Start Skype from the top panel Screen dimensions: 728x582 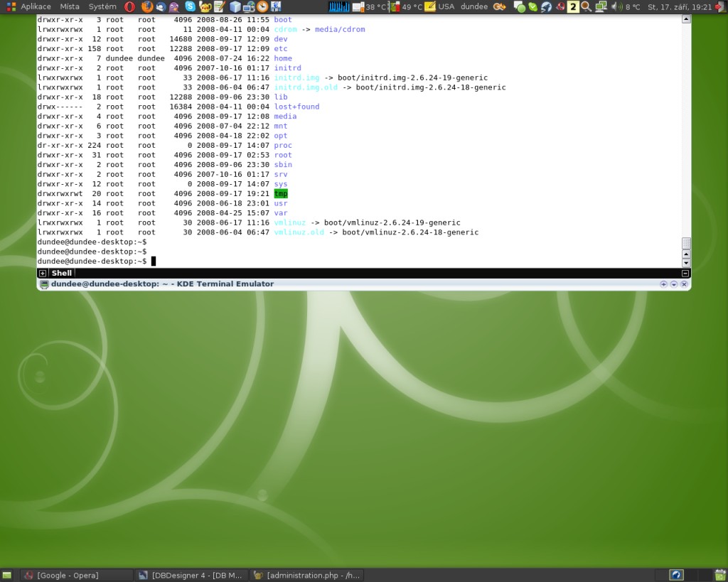(190, 6)
